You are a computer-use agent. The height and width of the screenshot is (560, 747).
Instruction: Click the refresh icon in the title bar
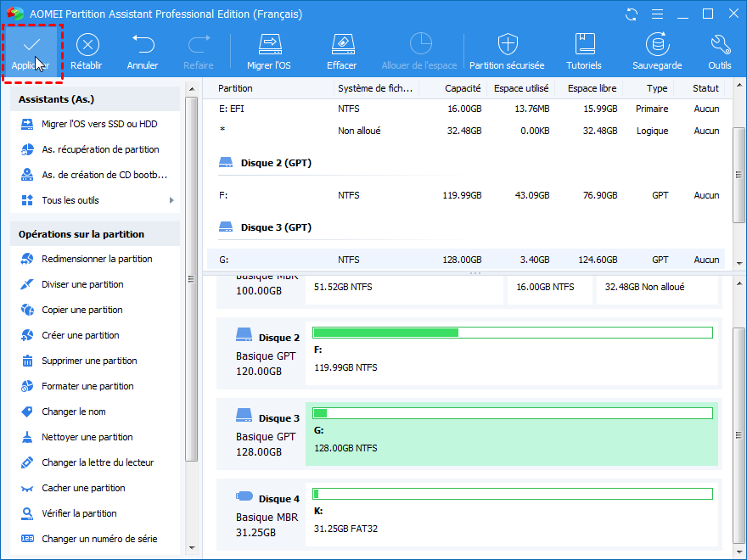(x=631, y=14)
